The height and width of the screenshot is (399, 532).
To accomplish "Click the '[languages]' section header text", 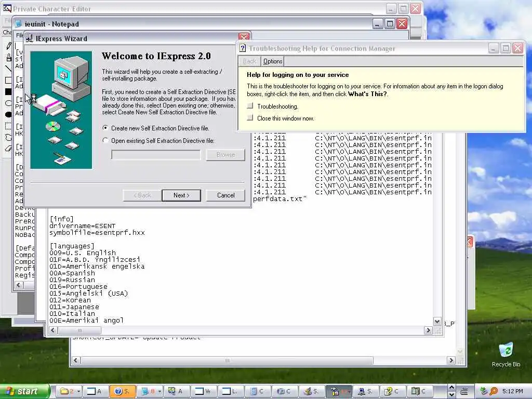I will pos(72,246).
